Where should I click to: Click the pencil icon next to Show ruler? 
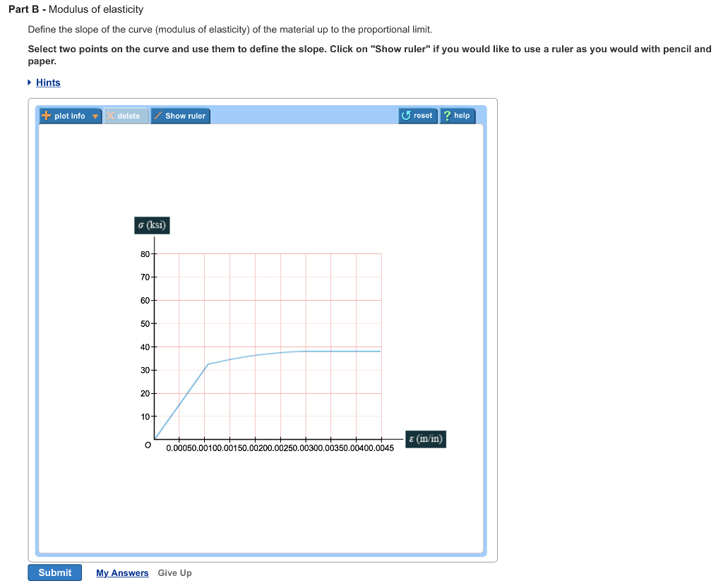tap(158, 115)
